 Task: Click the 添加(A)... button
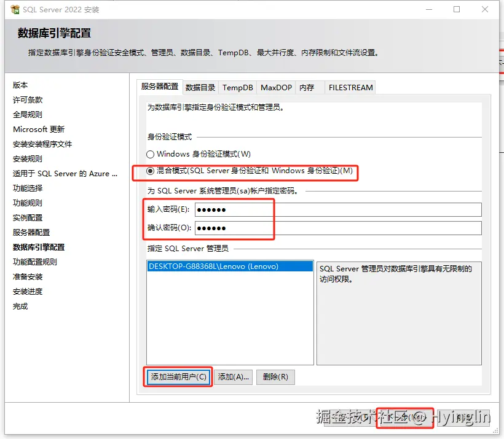pos(234,377)
